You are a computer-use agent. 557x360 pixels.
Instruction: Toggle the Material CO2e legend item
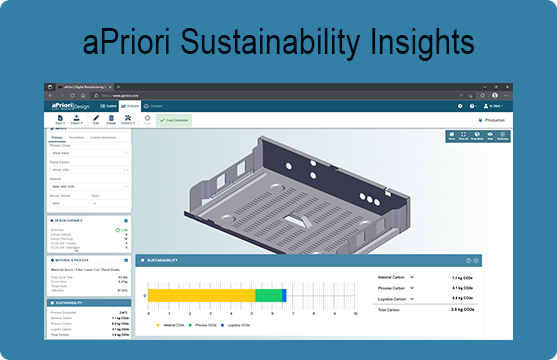pyautogui.click(x=171, y=325)
